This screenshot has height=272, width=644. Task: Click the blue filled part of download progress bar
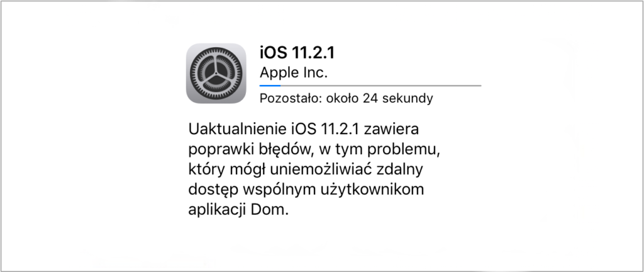click(270, 86)
